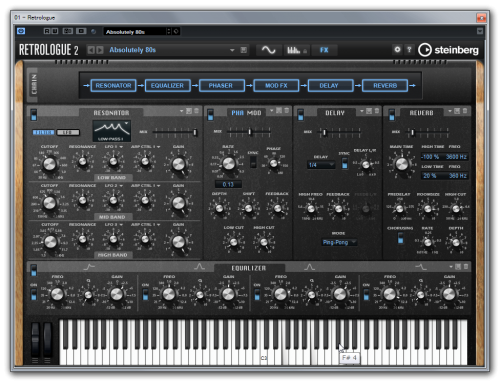
Task: Open the Resonator preset menu arrow
Action: pyautogui.click(x=182, y=111)
